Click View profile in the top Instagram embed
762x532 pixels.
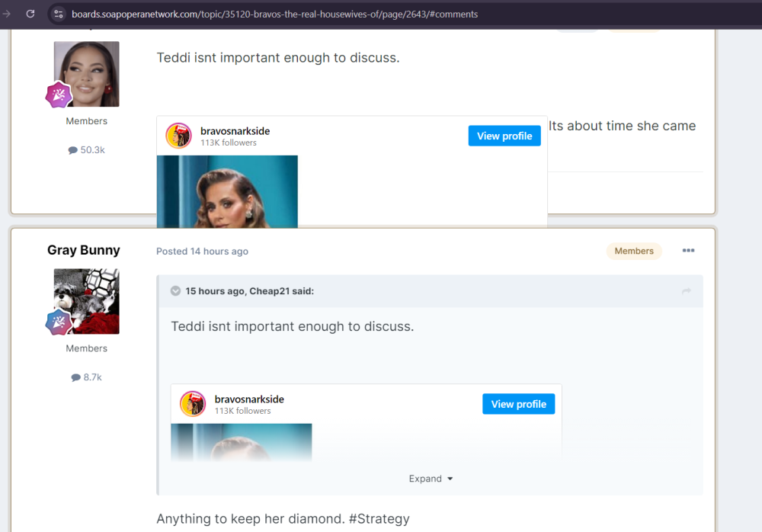504,136
